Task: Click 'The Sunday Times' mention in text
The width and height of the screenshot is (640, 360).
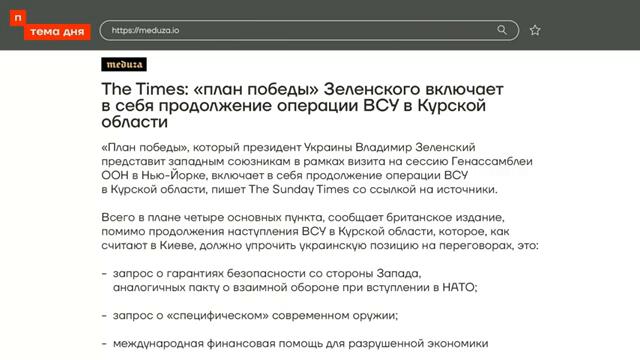Action: click(299, 189)
